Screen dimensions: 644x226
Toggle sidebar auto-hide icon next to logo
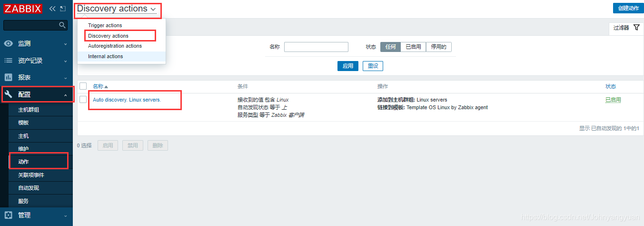click(63, 9)
